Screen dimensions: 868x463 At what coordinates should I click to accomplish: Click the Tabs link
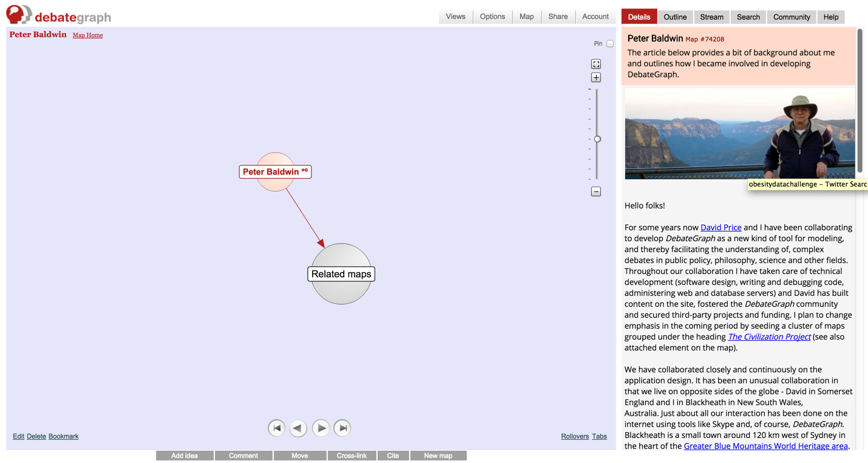(x=599, y=436)
